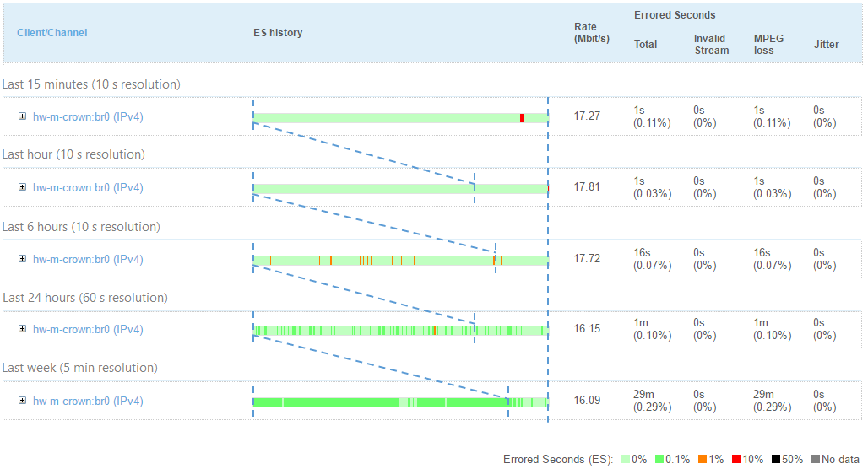Click red error marker in Last 15 minutes bar
Viewport: 868px width, 469px height.
tap(522, 118)
